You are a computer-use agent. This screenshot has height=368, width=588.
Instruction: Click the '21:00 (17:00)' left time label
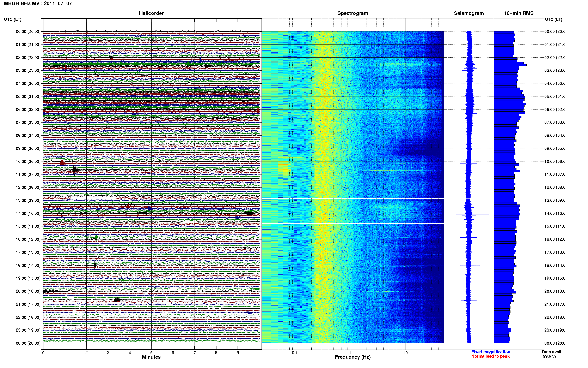[x=28, y=304]
